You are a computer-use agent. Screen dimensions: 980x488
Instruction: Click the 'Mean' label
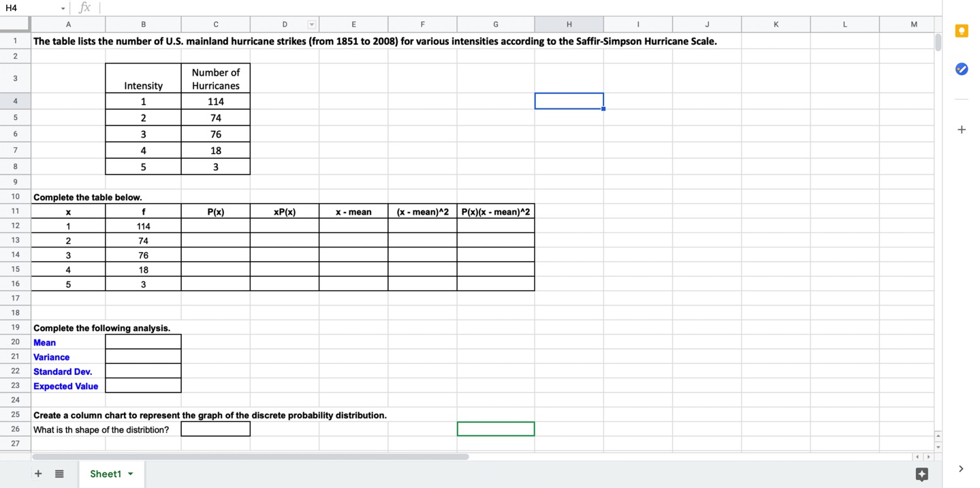tap(45, 342)
